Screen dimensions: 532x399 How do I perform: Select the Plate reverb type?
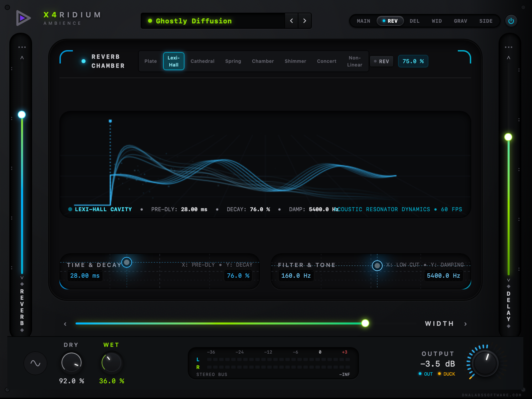tap(151, 61)
